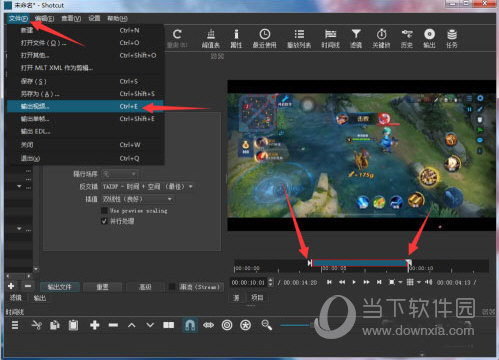Switch to the Source (源) player tab
Image resolution: width=499 pixels, height=360 pixels.
pos(236,298)
